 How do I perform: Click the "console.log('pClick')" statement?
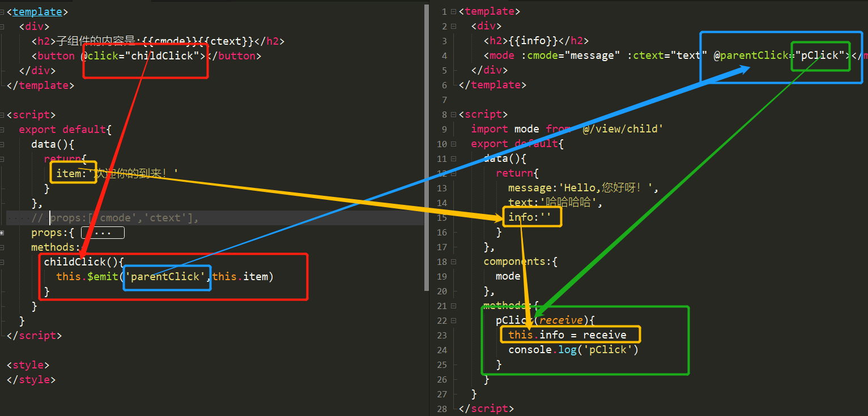[x=573, y=350]
